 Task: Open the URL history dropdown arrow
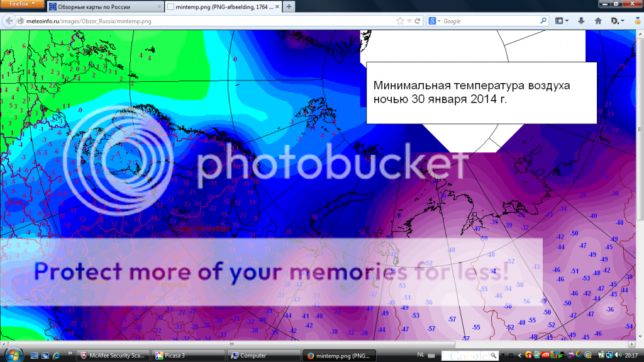pos(409,21)
